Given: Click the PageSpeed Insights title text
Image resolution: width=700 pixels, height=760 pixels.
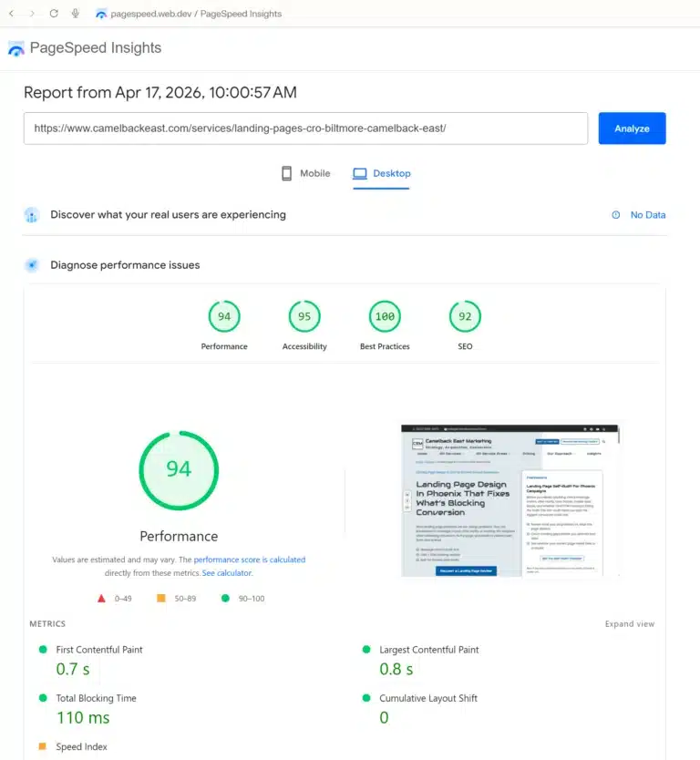Looking at the screenshot, I should pos(96,48).
